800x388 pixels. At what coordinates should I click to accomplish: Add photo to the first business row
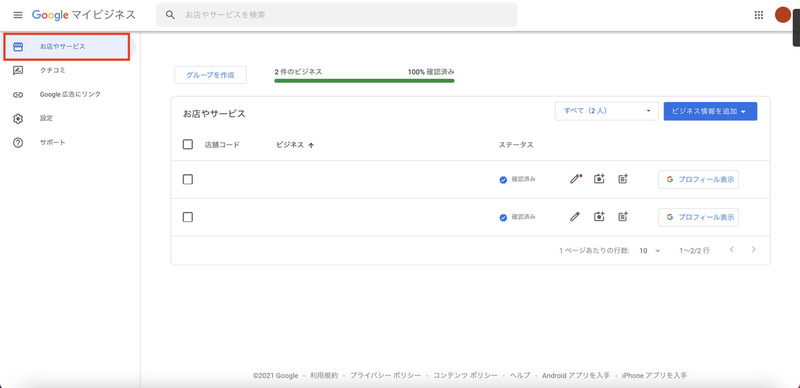click(599, 179)
